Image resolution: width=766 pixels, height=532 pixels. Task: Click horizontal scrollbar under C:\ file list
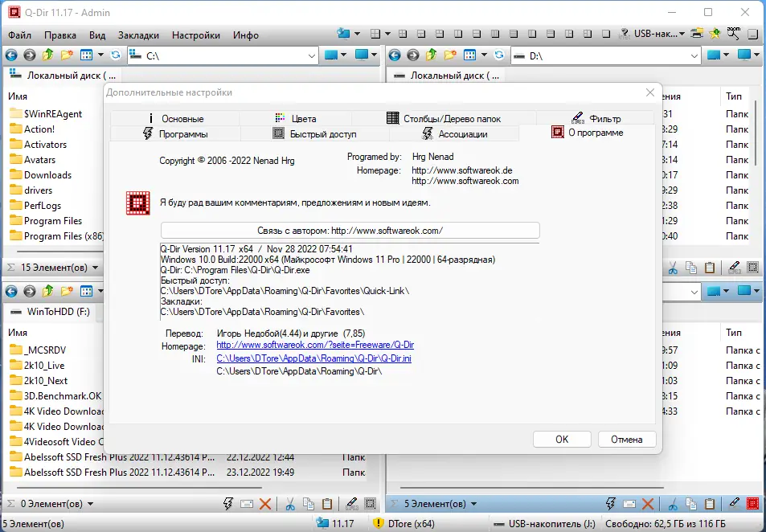click(x=59, y=252)
